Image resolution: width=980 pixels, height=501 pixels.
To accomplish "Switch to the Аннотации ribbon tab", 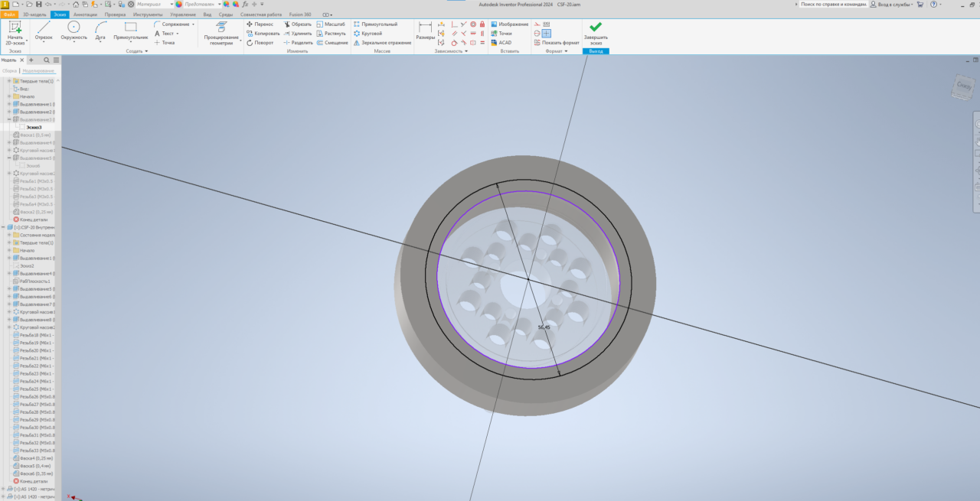I will click(85, 15).
